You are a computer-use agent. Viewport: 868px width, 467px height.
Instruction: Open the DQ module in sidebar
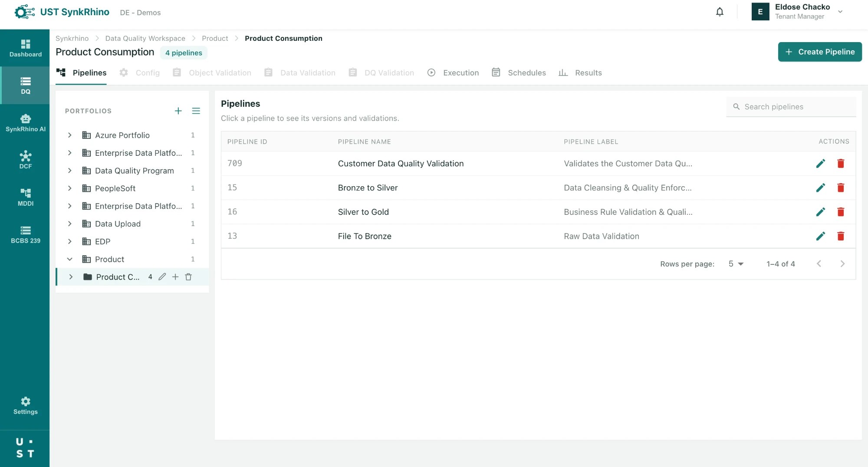click(x=25, y=85)
